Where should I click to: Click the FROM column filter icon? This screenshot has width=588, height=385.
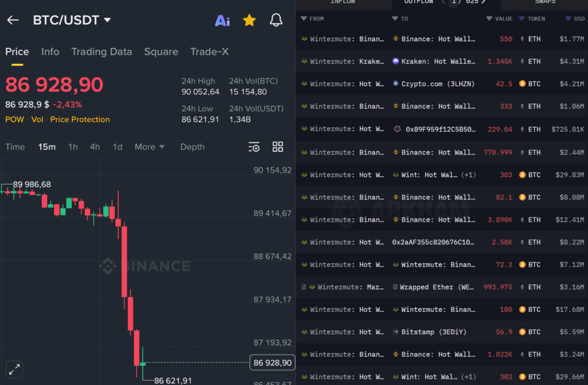coord(304,19)
